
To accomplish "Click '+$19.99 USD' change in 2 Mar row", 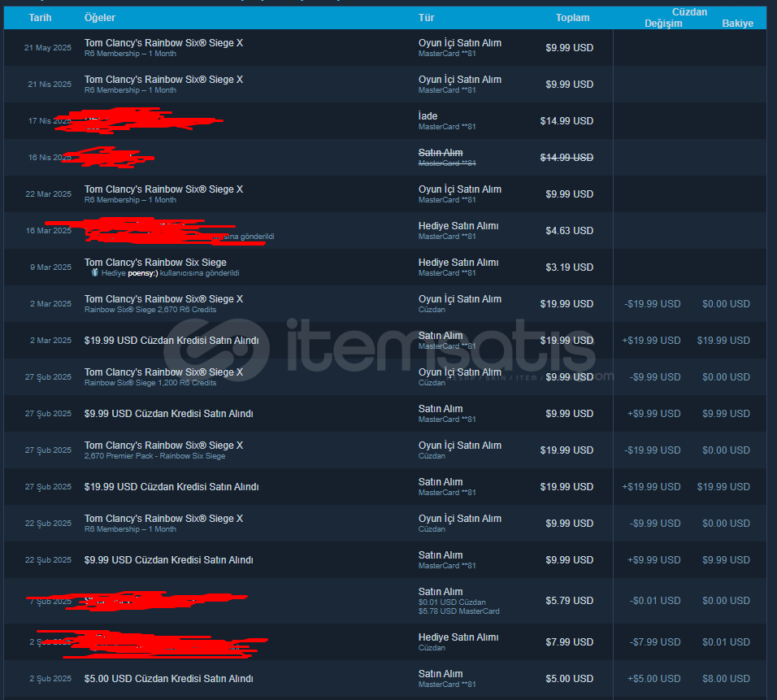I will pos(651,341).
